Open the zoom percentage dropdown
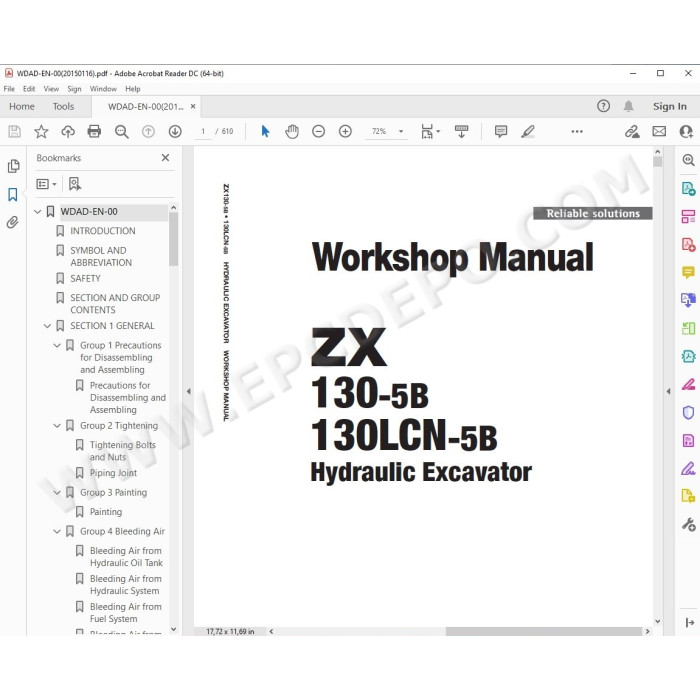 pos(401,131)
